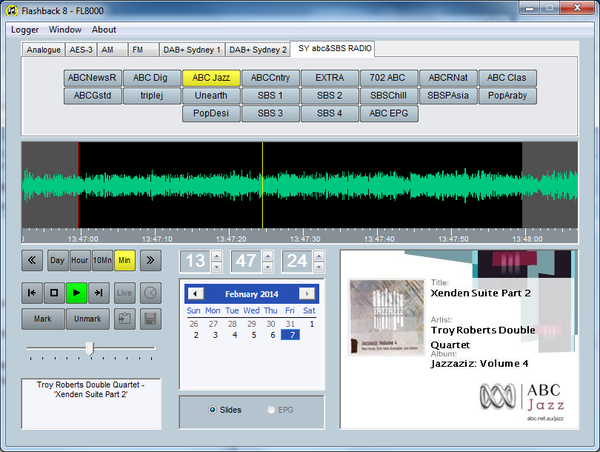
Task: Switch to DAB+ Sydney 2 tab
Action: coord(258,50)
